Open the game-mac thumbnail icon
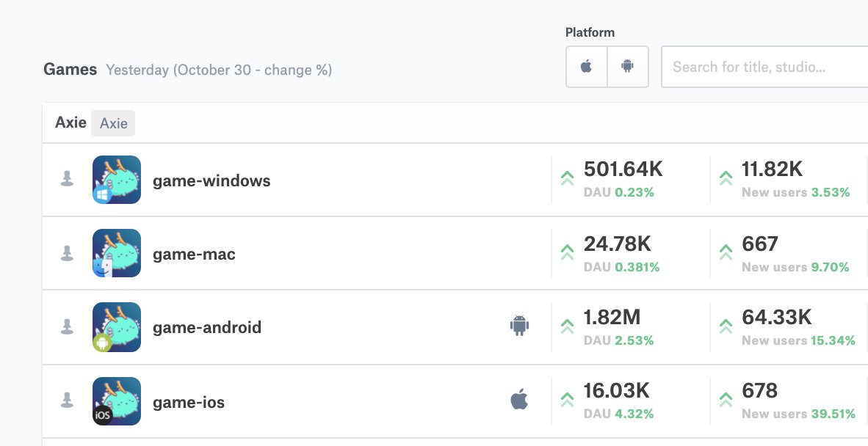 pyautogui.click(x=117, y=253)
